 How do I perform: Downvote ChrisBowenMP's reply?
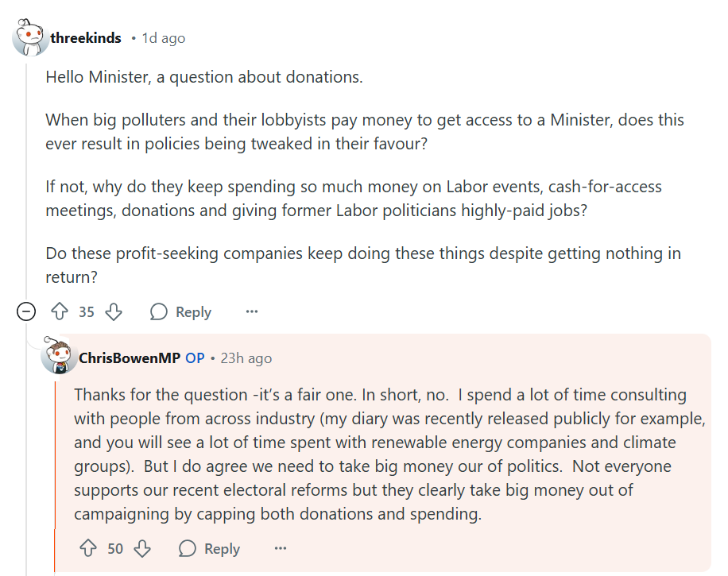142,548
